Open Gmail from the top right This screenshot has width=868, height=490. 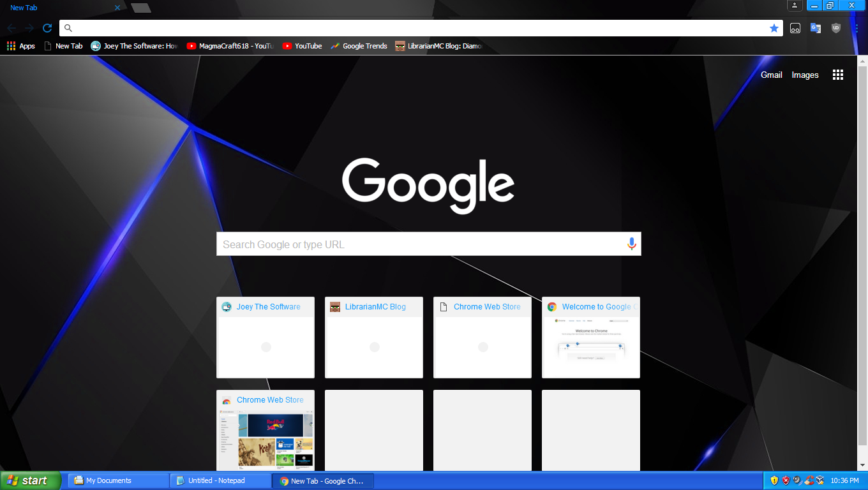tap(770, 75)
